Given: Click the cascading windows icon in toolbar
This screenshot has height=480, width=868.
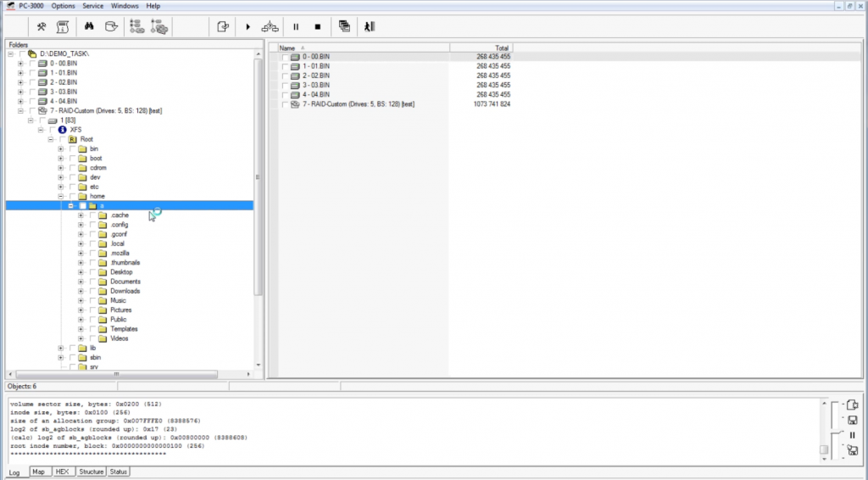Looking at the screenshot, I should pos(344,26).
